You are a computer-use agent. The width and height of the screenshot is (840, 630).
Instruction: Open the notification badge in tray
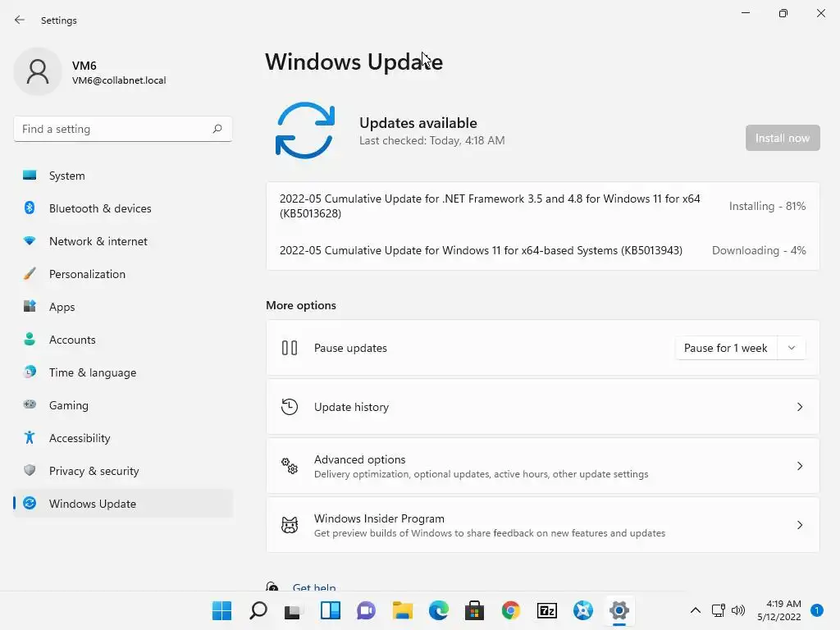816,610
